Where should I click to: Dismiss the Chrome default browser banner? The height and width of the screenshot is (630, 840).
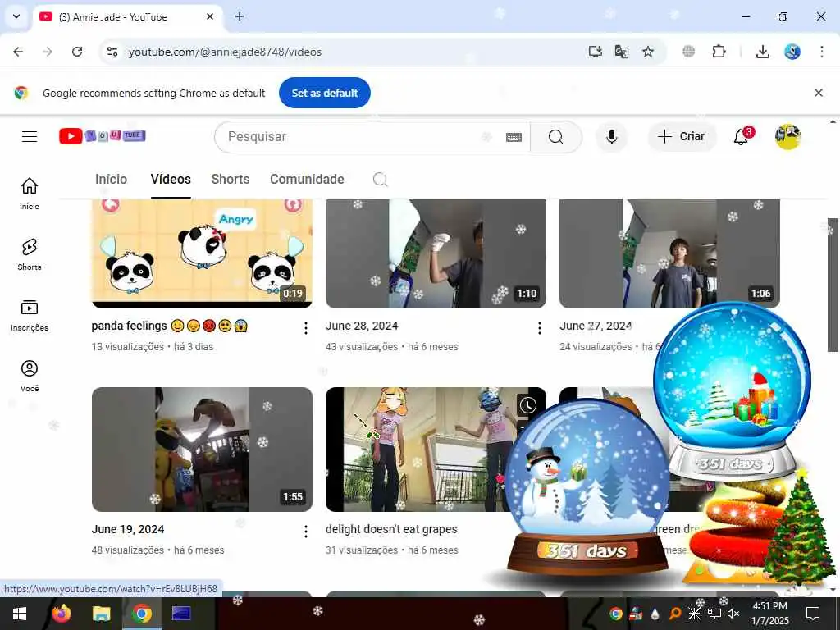coord(819,93)
